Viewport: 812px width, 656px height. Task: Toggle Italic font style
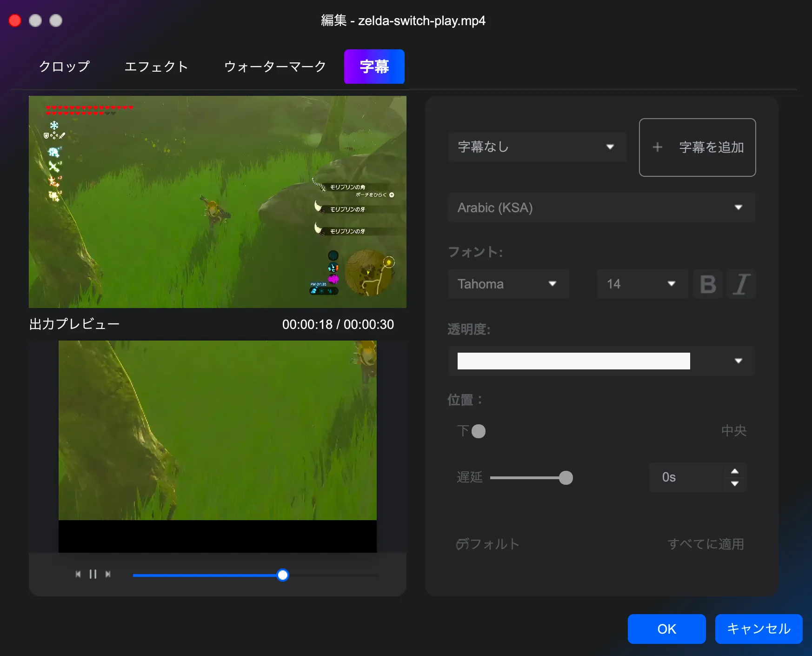741,284
